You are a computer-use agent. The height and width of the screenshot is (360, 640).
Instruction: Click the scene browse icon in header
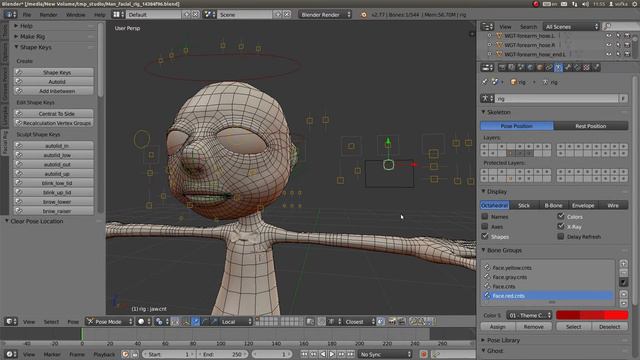pos(210,14)
